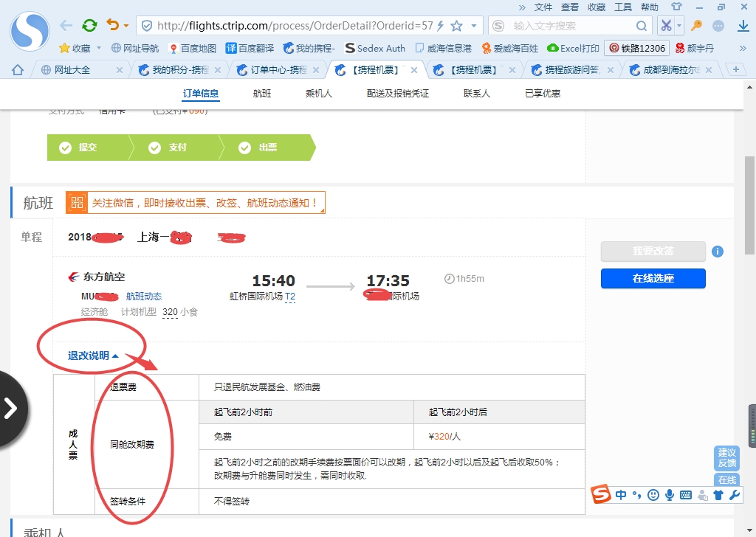756x537 pixels.
Task: Collapse the 退改说明 refund rules section
Action: pyautogui.click(x=93, y=356)
